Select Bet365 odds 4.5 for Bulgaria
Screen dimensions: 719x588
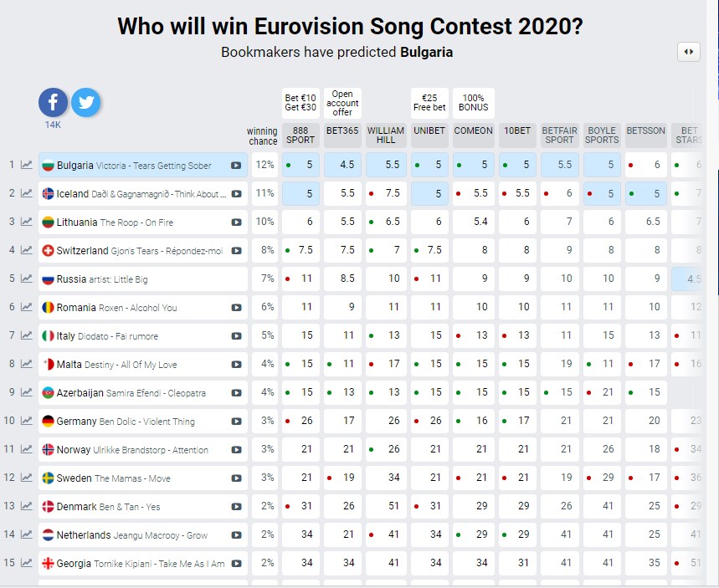(342, 165)
